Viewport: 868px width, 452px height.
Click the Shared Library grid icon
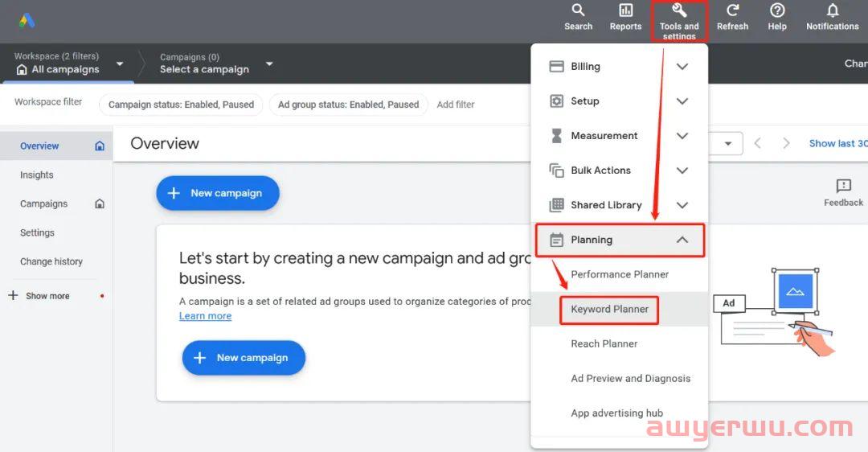coord(556,205)
